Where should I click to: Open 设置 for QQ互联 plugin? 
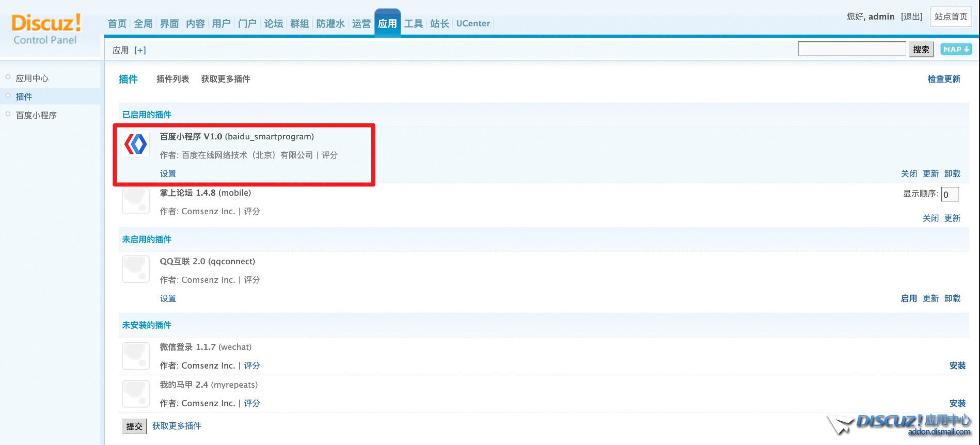tap(168, 298)
